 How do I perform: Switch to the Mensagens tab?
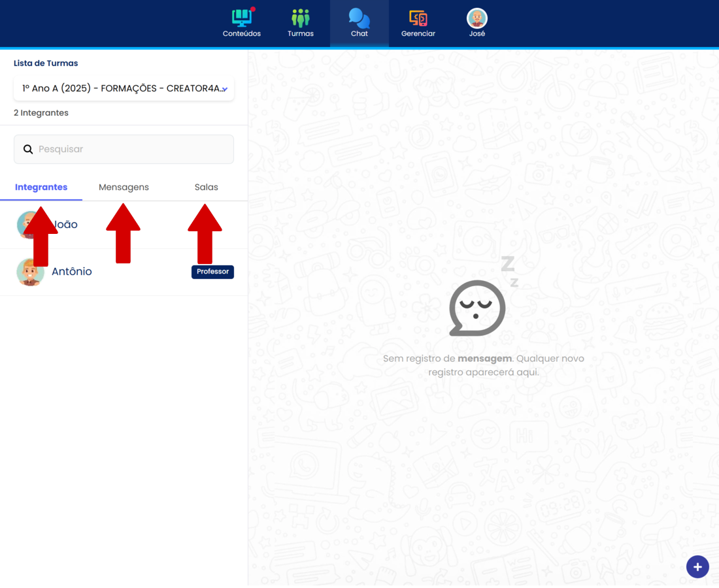coord(124,188)
